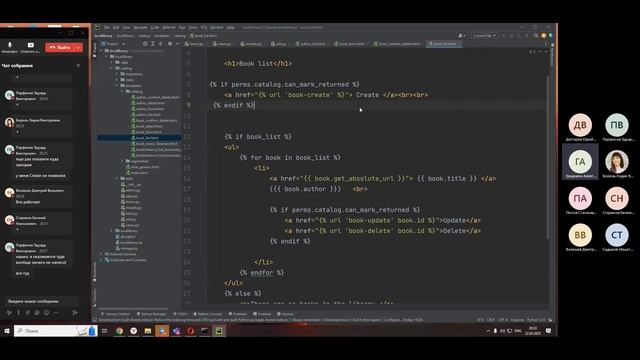Screen dimensions: 640x360
Task: Click Python interpreter in status bar
Action: [536, 320]
